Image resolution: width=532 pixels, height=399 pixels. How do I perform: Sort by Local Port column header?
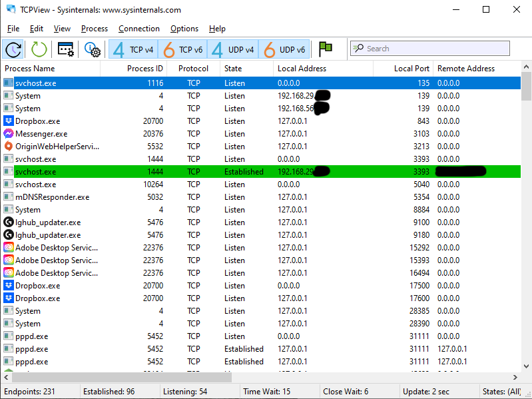[403, 69]
